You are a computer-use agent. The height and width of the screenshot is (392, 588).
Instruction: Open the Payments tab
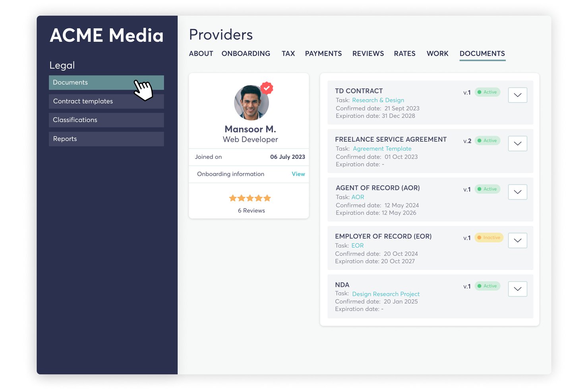[x=323, y=54]
